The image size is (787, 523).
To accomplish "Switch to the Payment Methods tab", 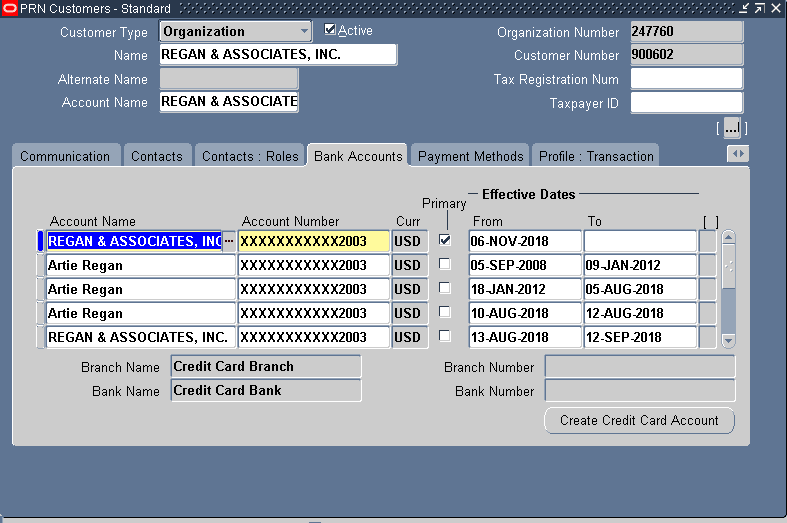I will pyautogui.click(x=470, y=156).
